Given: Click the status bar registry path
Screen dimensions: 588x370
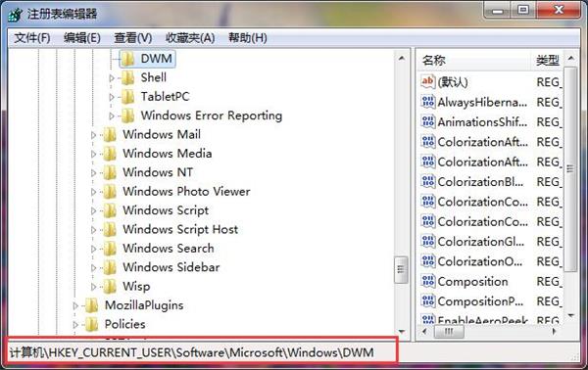Looking at the screenshot, I should pos(192,352).
